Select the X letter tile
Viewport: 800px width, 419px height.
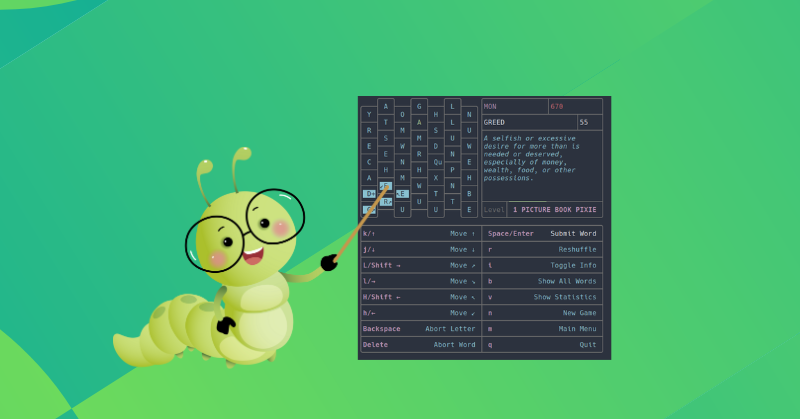pyautogui.click(x=436, y=178)
